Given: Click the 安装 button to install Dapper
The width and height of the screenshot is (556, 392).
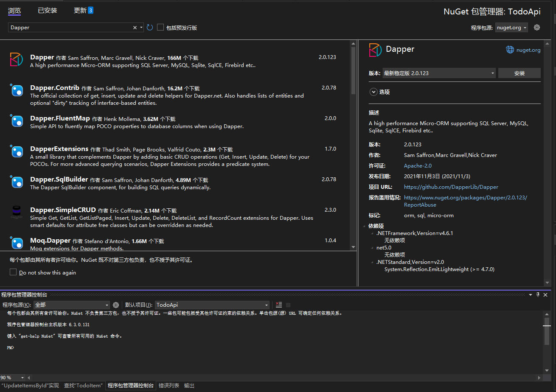Looking at the screenshot, I should coord(519,73).
